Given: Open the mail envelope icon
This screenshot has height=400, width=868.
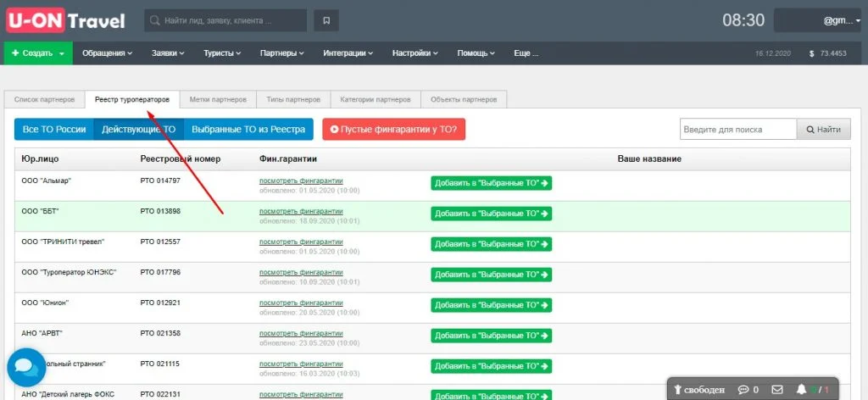Looking at the screenshot, I should point(778,390).
